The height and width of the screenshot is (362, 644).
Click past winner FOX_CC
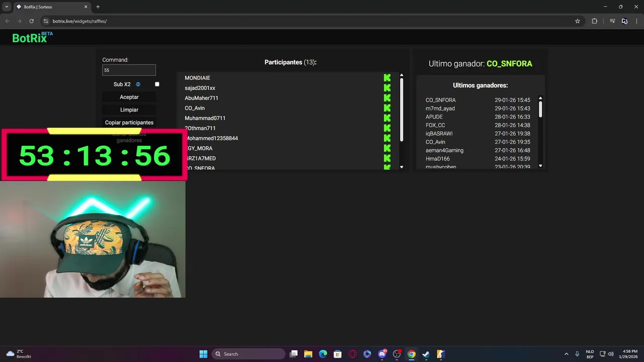coord(435,125)
